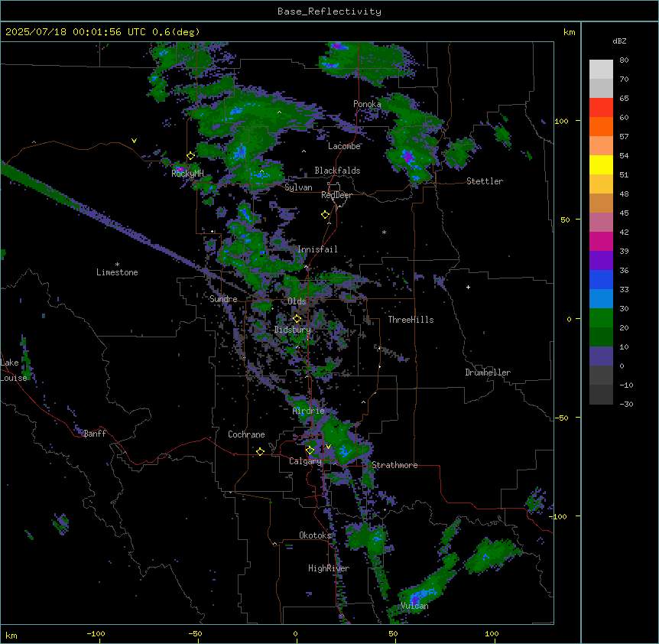Viewport: 659px width, 644px height.
Task: Select the Calgary label
Action: point(305,461)
